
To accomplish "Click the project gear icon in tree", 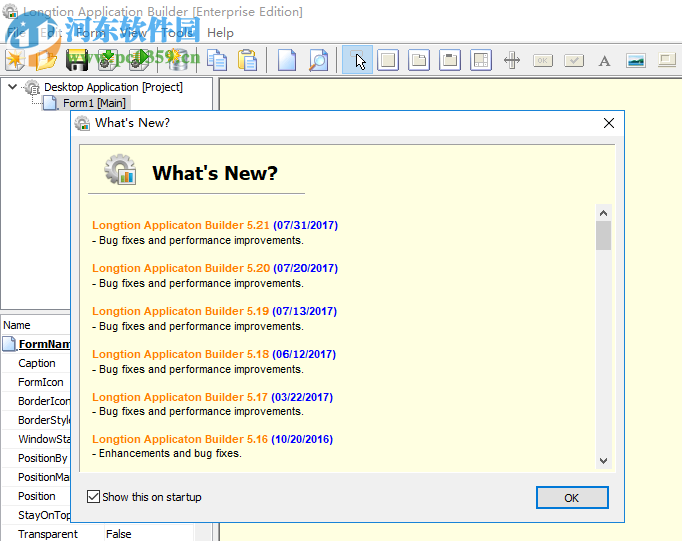I will (32, 87).
